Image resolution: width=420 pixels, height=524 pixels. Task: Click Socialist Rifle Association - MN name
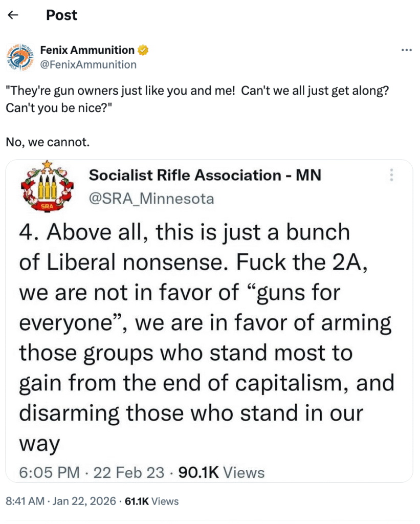point(205,176)
